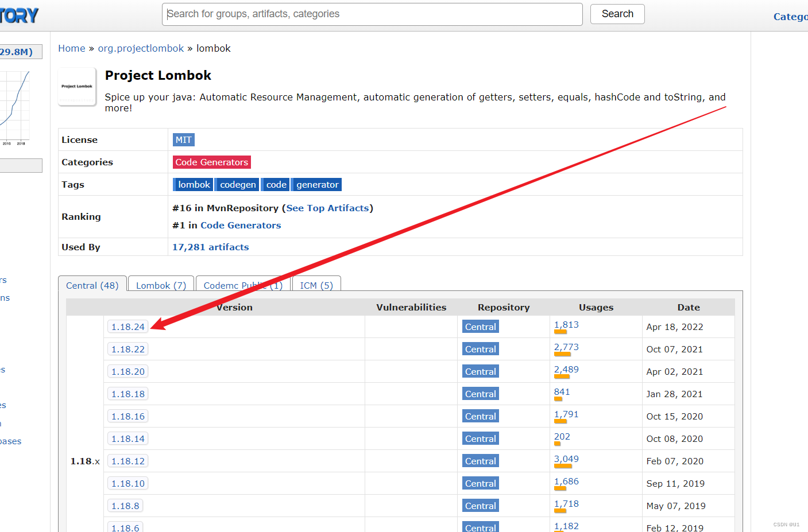The width and height of the screenshot is (808, 532).
Task: Click the Usages column header
Action: pyautogui.click(x=596, y=307)
